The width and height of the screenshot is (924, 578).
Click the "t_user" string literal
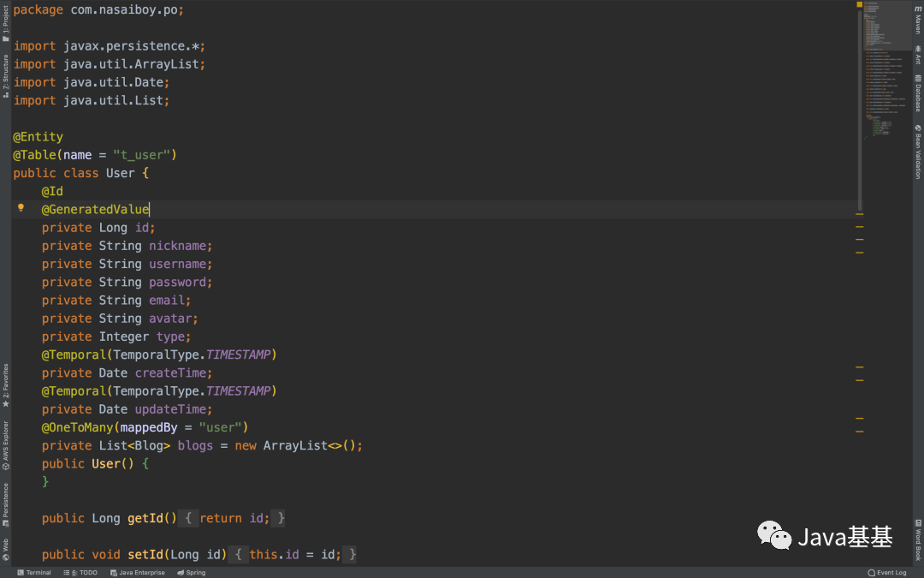point(141,155)
